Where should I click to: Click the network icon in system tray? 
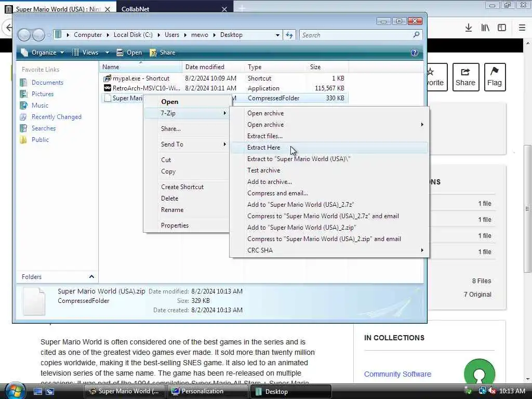pyautogui.click(x=482, y=391)
